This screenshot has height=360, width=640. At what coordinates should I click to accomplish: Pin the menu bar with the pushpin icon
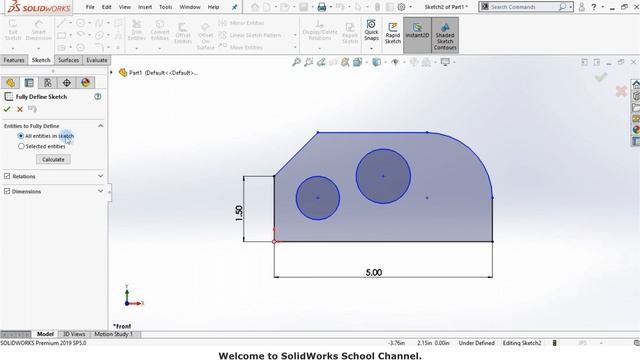coord(235,7)
